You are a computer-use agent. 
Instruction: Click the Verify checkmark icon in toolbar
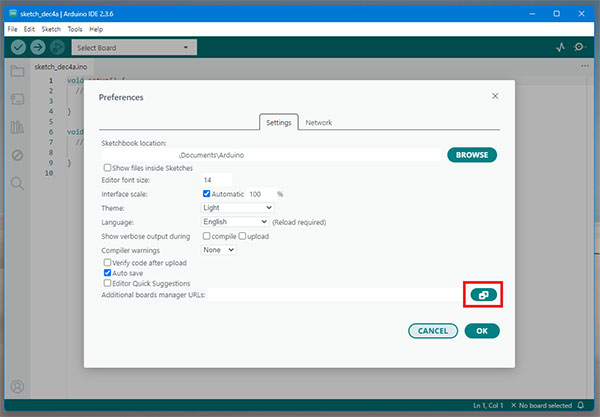pos(18,47)
